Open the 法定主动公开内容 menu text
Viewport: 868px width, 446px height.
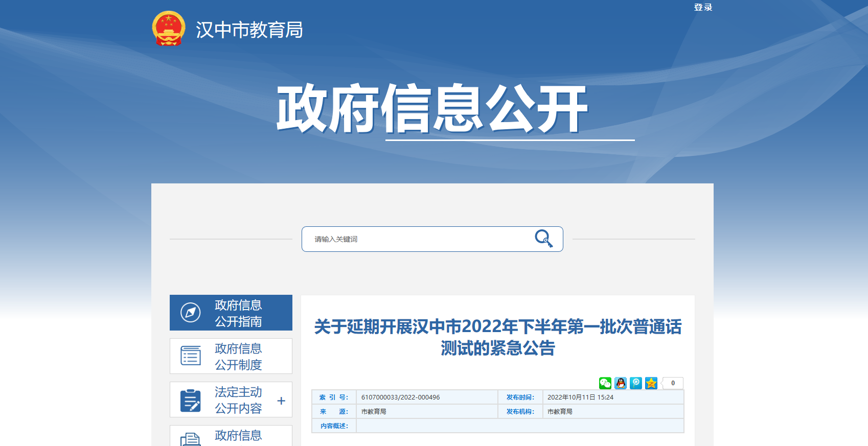click(x=238, y=400)
